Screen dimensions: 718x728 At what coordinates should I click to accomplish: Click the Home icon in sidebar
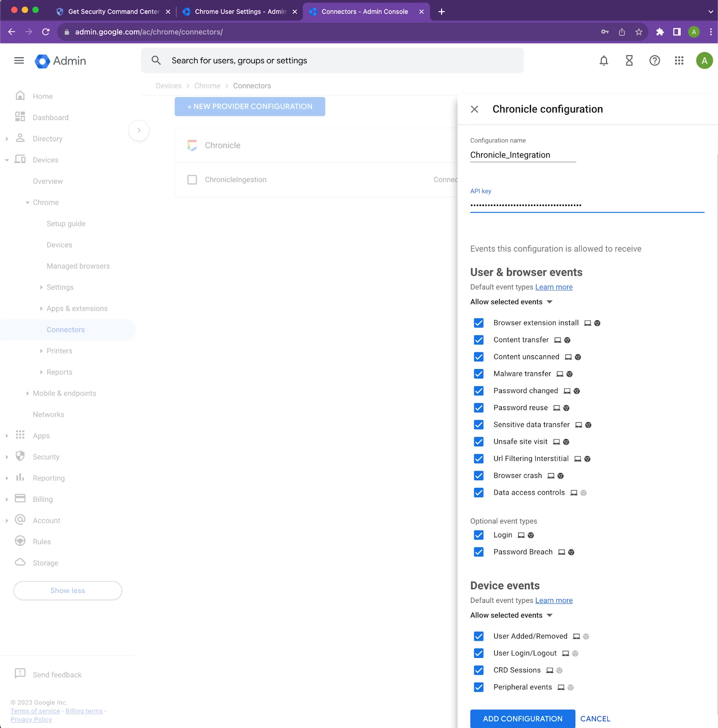click(20, 96)
